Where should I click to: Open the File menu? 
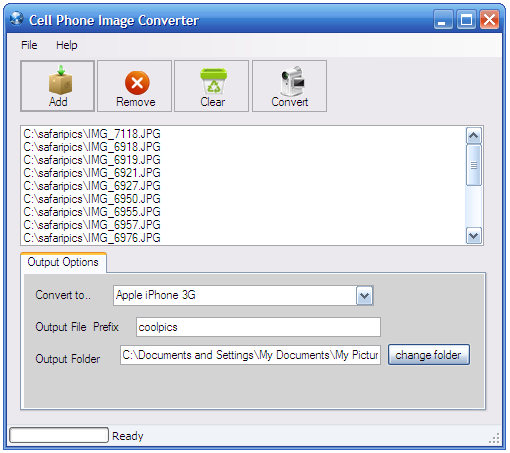tap(29, 45)
